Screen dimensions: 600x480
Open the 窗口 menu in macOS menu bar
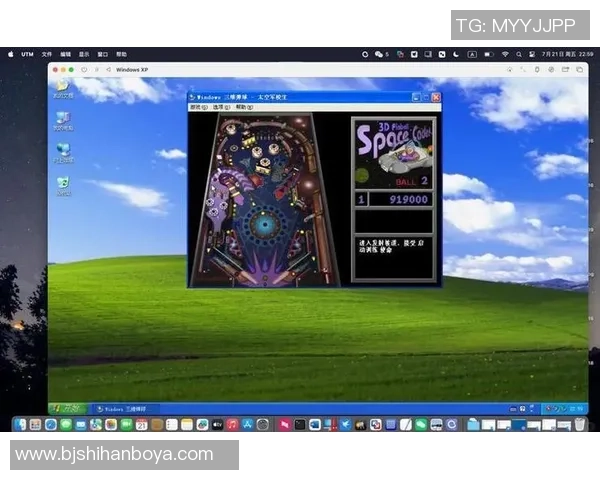tap(103, 54)
